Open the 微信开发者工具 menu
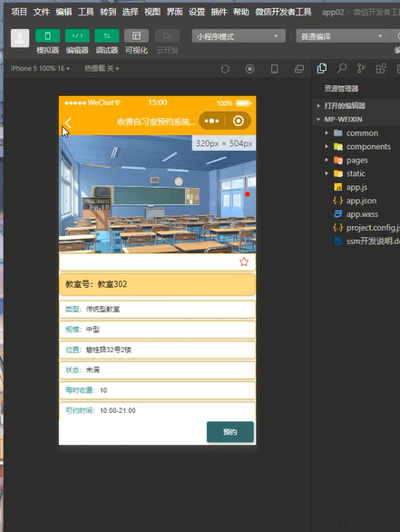The height and width of the screenshot is (532, 400). (283, 12)
